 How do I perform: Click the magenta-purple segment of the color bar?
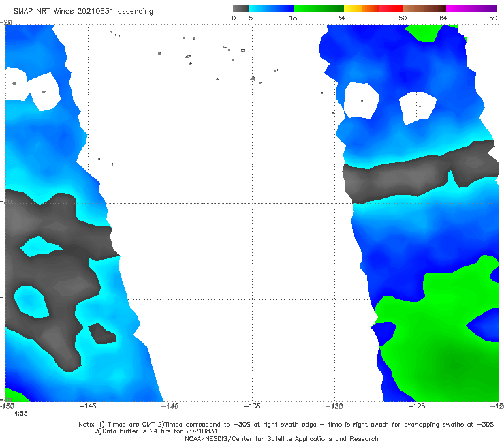click(x=471, y=8)
